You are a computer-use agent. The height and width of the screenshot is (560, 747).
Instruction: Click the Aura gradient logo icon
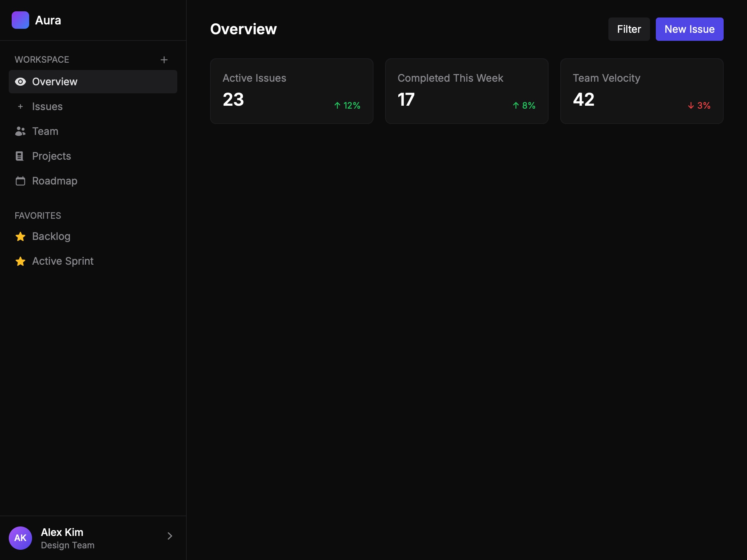pos(21,20)
